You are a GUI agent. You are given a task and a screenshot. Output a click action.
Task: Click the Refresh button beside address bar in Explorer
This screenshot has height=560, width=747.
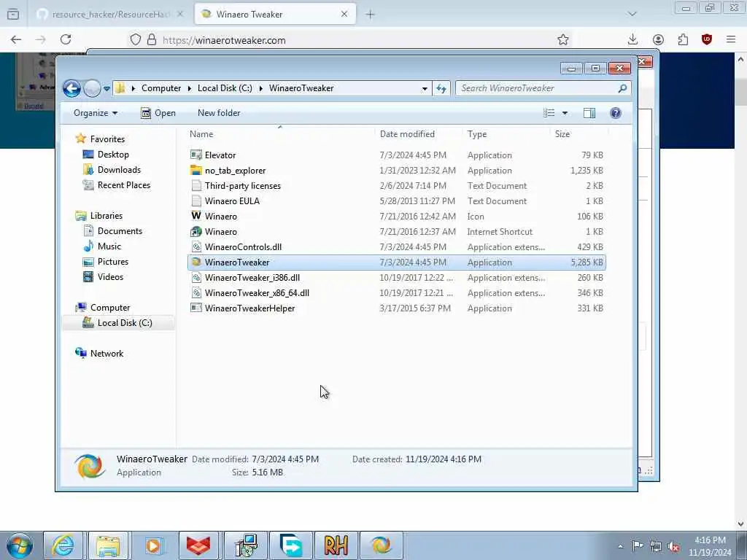click(441, 88)
